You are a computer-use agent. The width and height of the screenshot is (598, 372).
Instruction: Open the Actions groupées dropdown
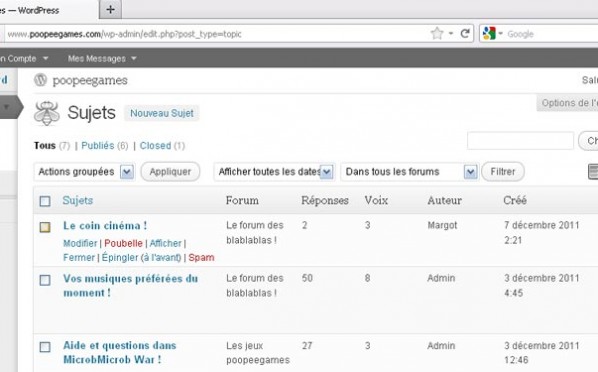[84, 172]
